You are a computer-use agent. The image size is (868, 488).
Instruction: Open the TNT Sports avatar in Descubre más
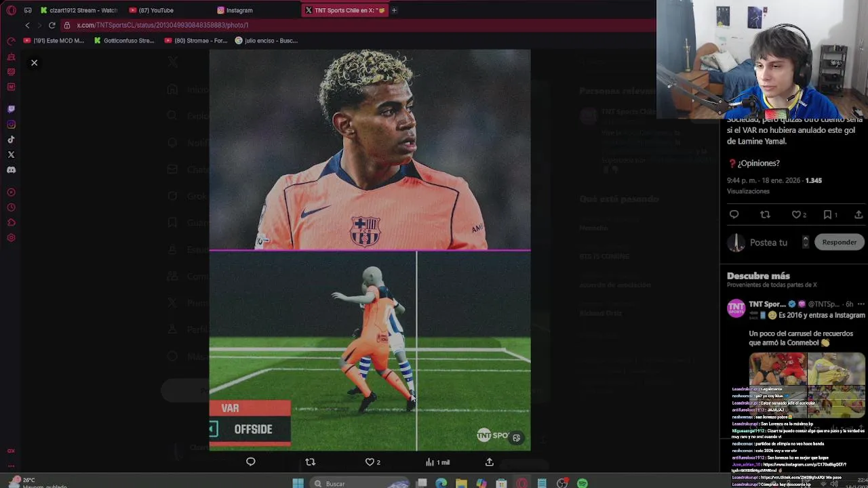[736, 309]
